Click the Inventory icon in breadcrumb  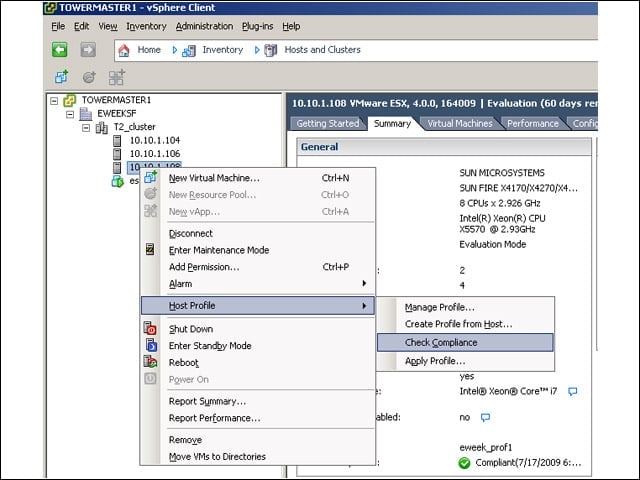click(x=189, y=51)
